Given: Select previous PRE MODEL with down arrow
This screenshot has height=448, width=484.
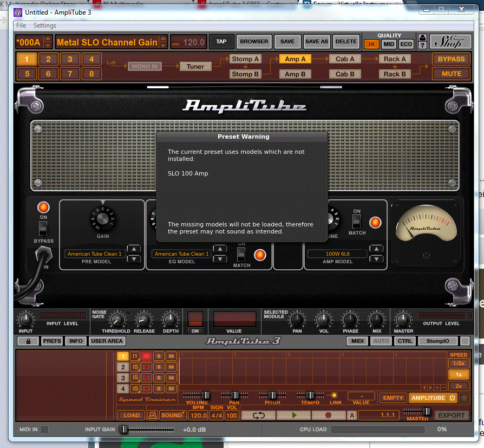Looking at the screenshot, I should 134,259.
